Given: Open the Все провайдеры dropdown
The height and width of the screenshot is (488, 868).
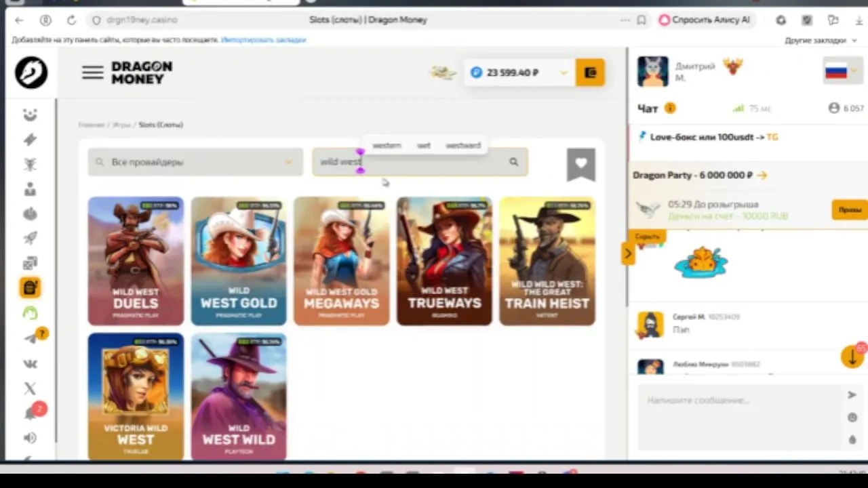Looking at the screenshot, I should 195,162.
